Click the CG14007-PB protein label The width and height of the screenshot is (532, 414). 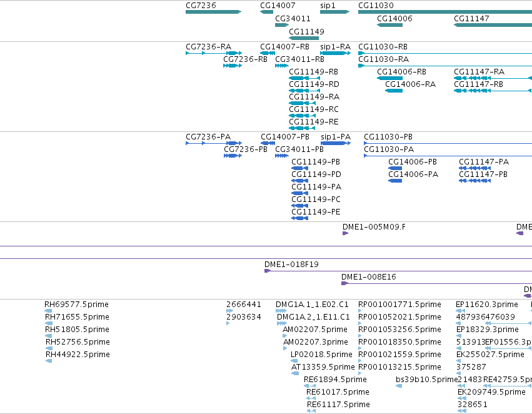point(285,137)
